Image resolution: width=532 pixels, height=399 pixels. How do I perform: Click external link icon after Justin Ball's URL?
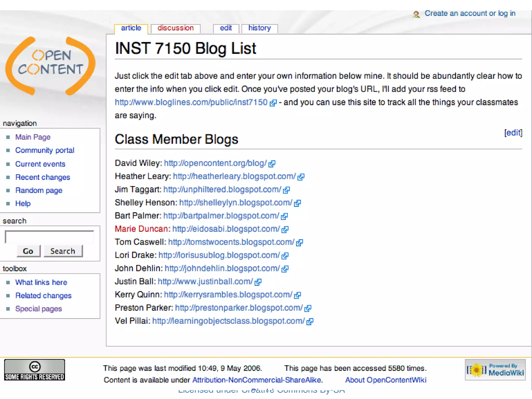[258, 282]
